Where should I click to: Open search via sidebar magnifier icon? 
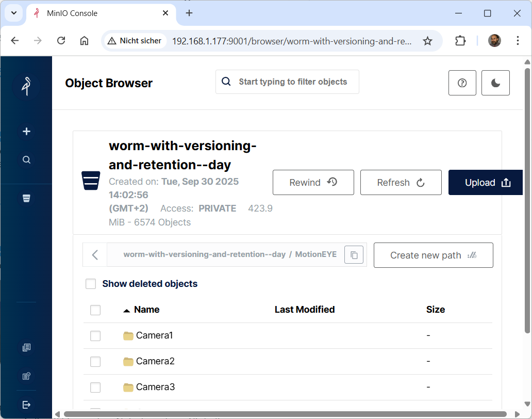tap(26, 160)
